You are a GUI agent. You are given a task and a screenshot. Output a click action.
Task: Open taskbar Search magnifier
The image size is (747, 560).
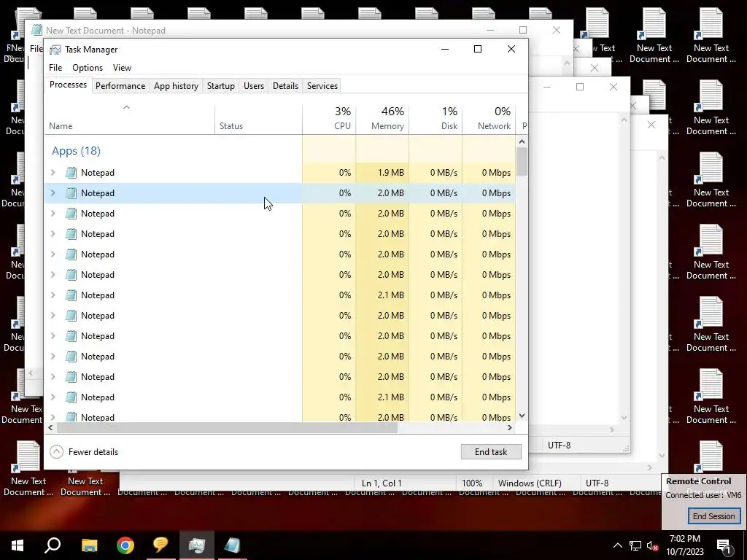pyautogui.click(x=53, y=545)
